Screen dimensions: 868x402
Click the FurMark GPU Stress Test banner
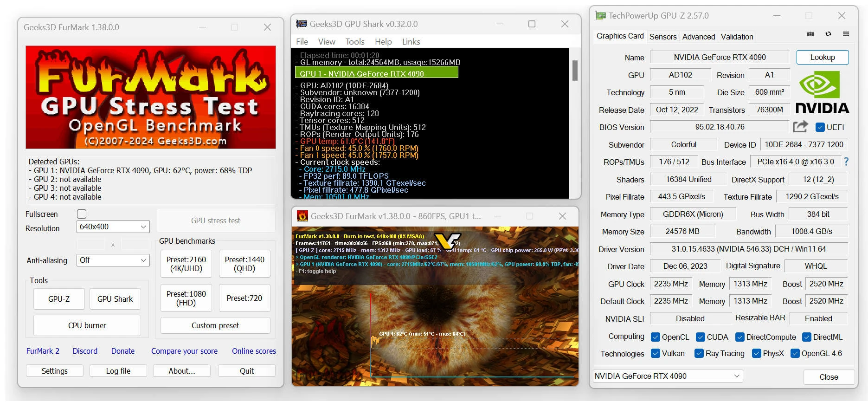(x=151, y=97)
